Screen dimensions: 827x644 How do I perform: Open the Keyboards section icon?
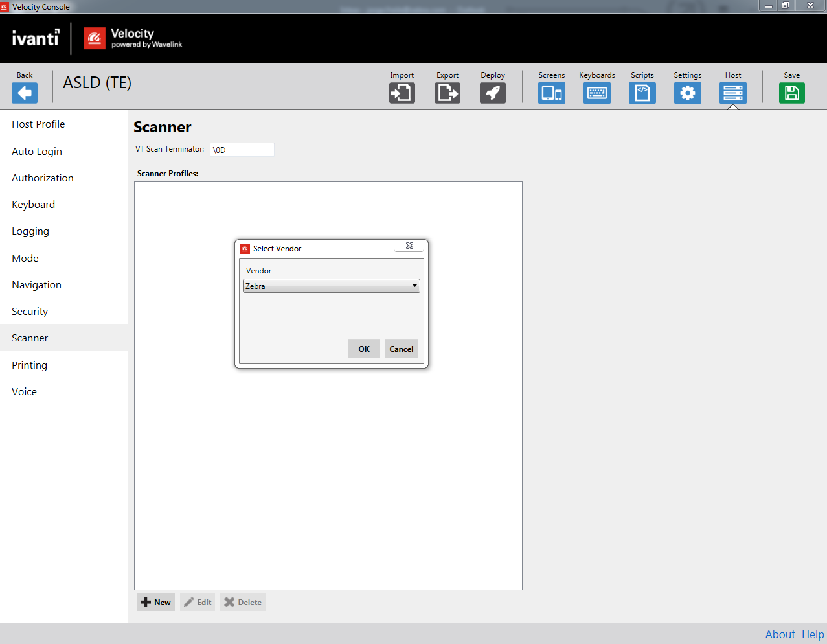[596, 93]
